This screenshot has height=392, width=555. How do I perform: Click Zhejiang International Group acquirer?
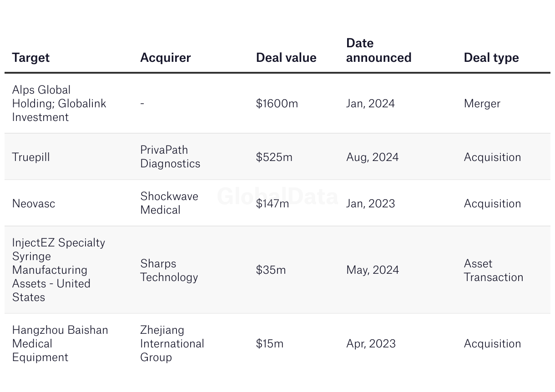point(172,344)
